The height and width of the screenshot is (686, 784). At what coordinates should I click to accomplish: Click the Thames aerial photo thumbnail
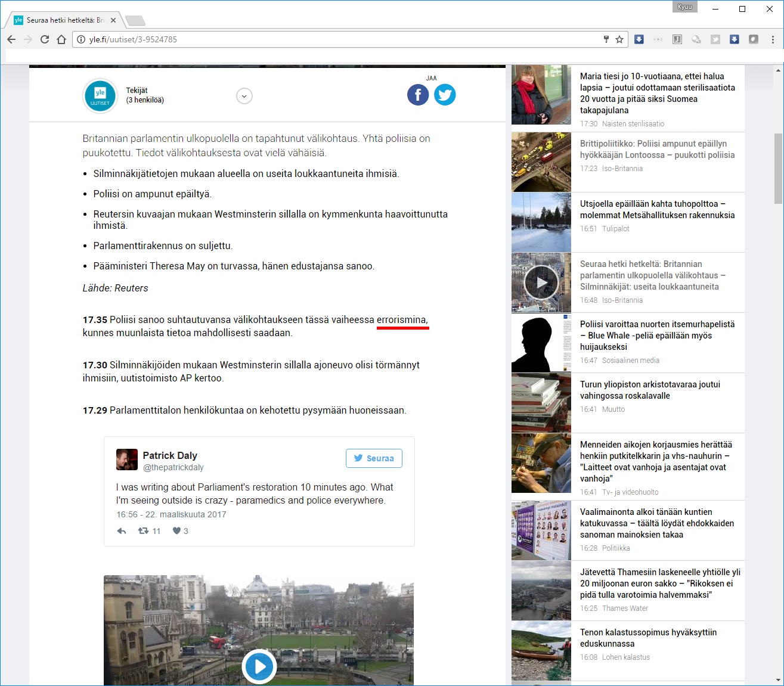541,591
